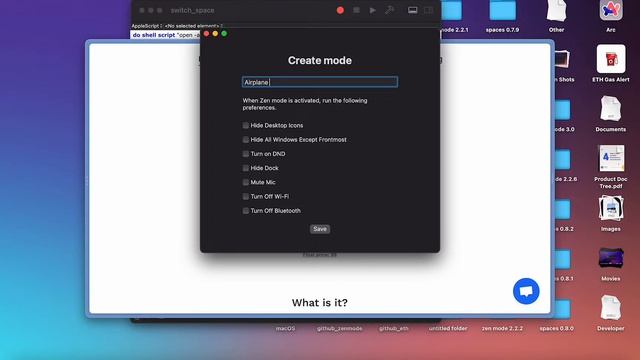This screenshot has width=640, height=360.
Task: Click the switch_space window title
Action: (192, 10)
